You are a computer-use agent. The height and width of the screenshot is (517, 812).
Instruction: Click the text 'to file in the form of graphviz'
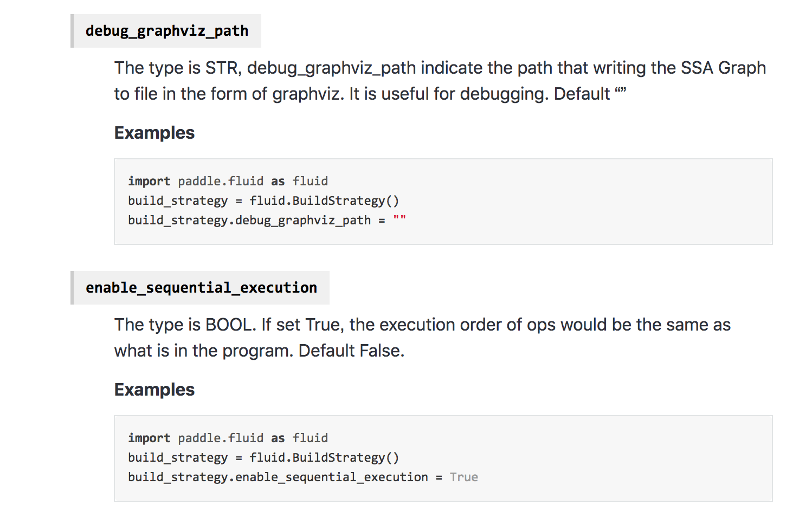229,94
